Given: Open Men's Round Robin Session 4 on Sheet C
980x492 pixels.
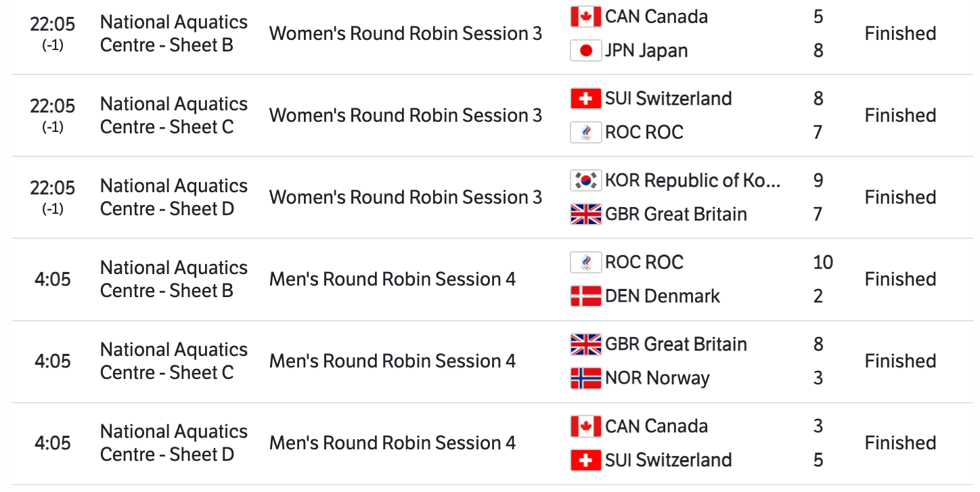Looking at the screenshot, I should (392, 361).
